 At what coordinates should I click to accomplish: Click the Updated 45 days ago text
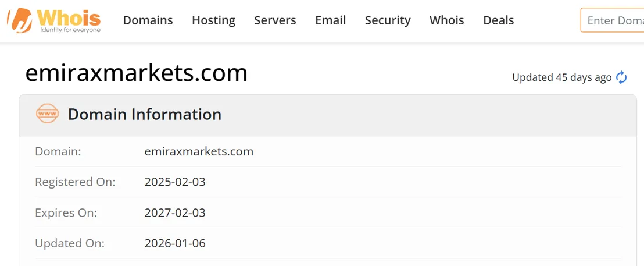click(x=562, y=77)
